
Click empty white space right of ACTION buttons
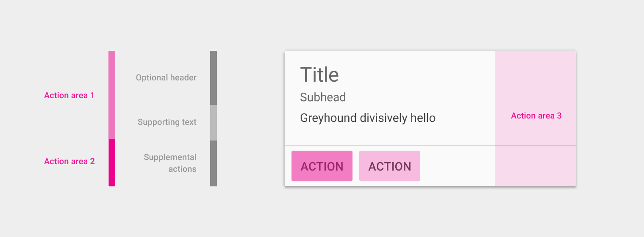(458, 166)
